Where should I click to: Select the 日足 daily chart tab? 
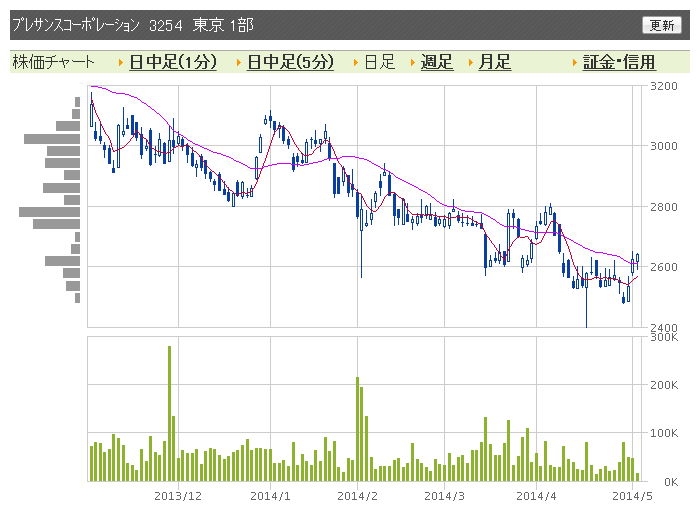tap(379, 62)
